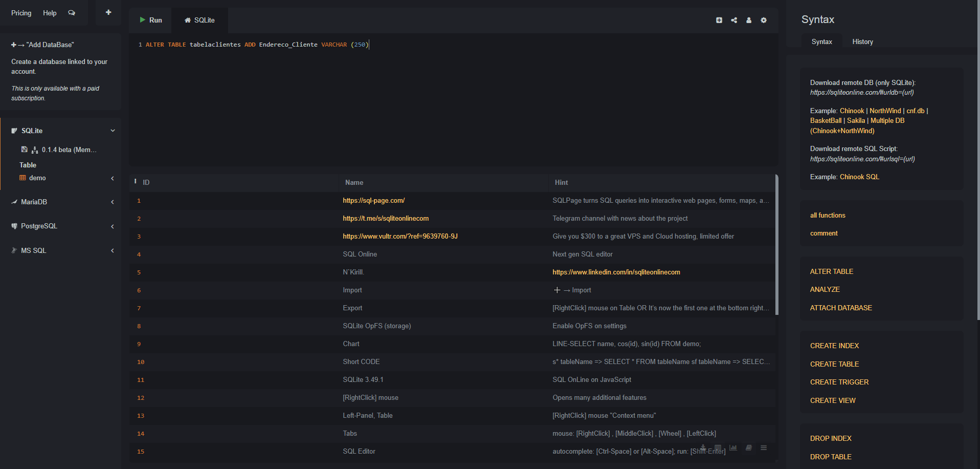980x469 pixels.
Task: Click the Add DataBase plus-arrow icon
Action: 17,45
